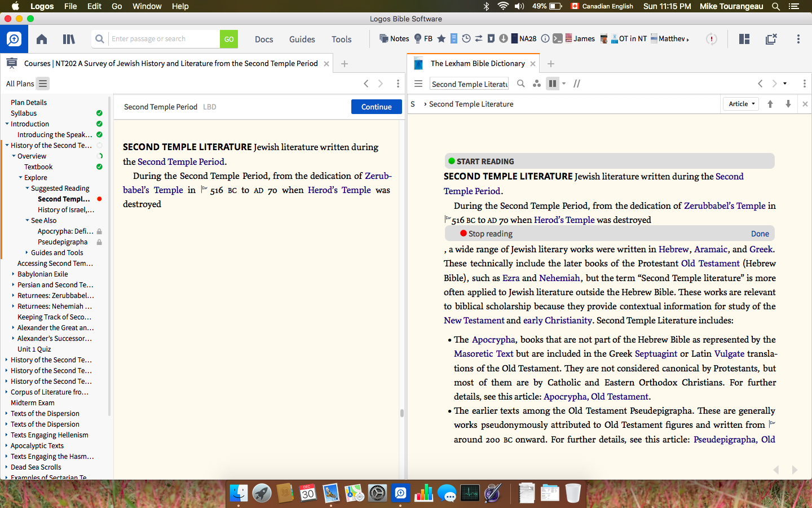Click the Continue button
Image resolution: width=812 pixels, height=508 pixels.
[x=377, y=107]
